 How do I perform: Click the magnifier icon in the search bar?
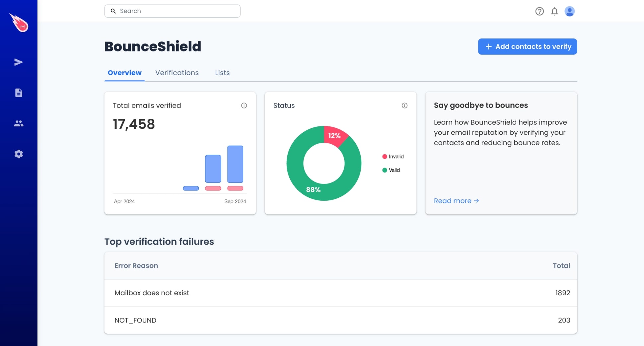(x=113, y=11)
